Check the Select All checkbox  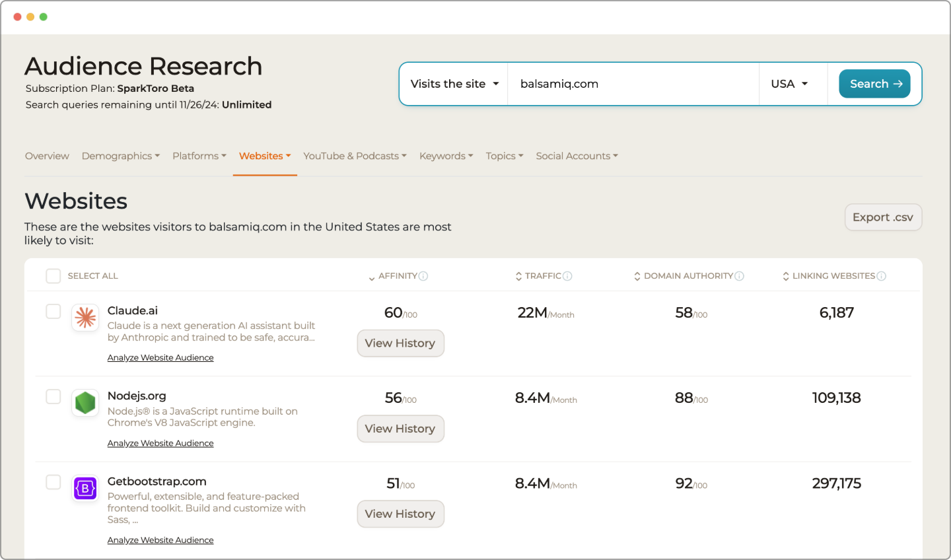[x=53, y=276]
